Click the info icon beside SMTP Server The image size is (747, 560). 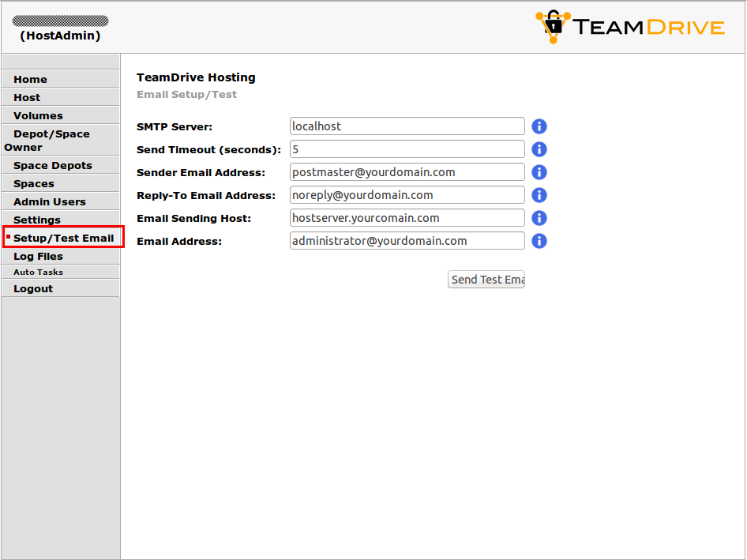coord(539,126)
